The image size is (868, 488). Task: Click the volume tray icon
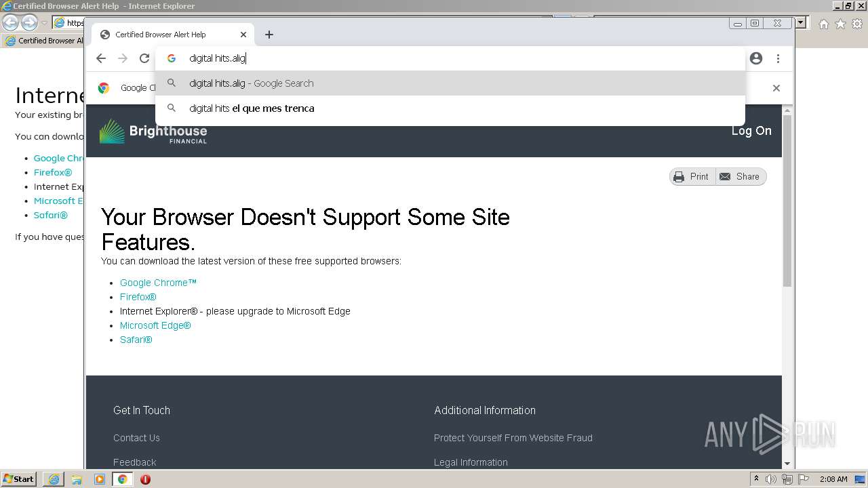[x=771, y=479]
